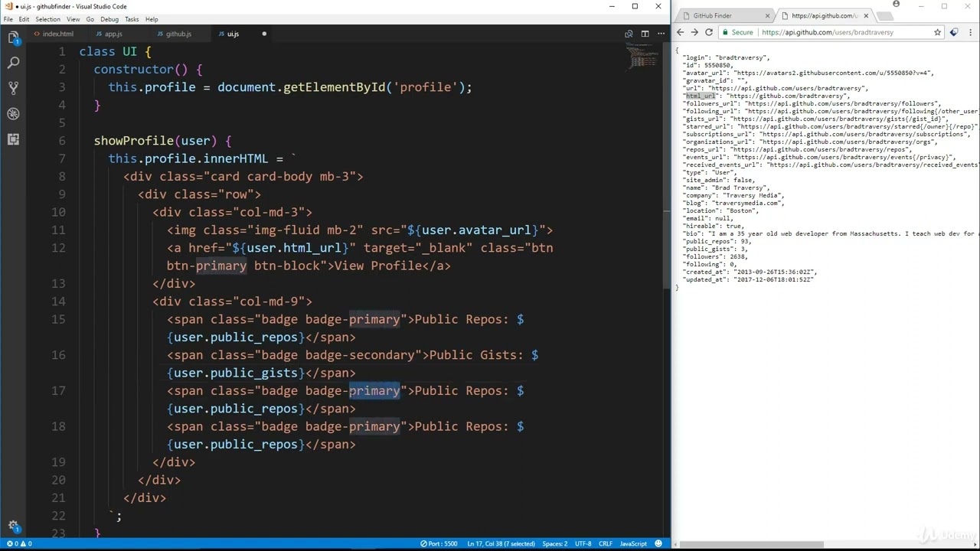Click the Open Changes icon in editor toolbar
980x551 pixels.
(x=629, y=34)
